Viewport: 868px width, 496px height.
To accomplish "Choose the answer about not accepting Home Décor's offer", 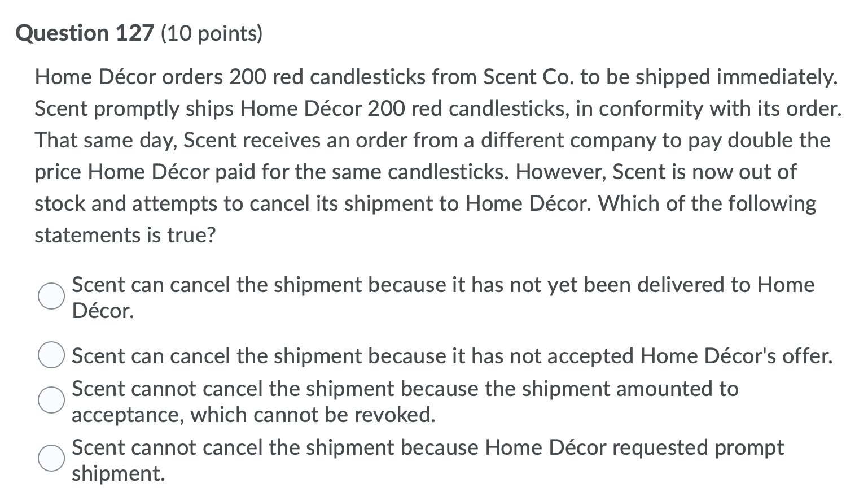I will click(x=51, y=355).
